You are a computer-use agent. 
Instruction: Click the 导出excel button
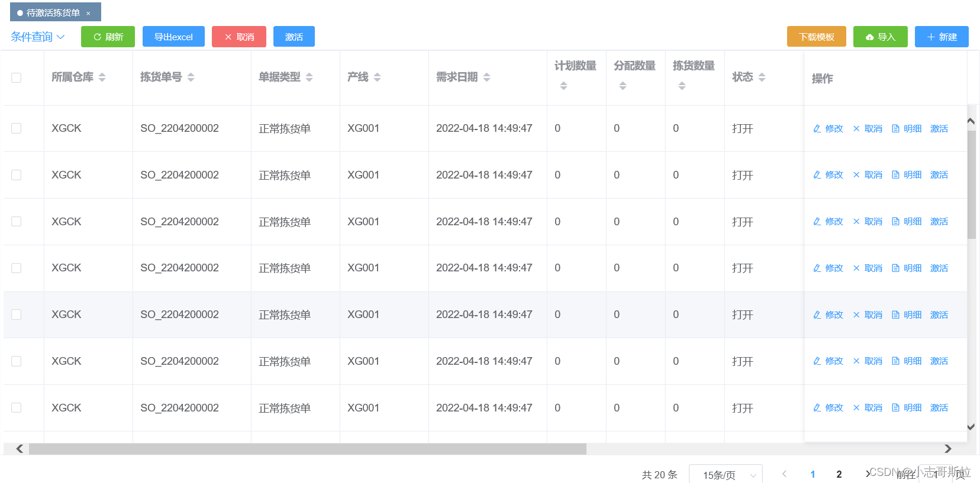pos(173,37)
